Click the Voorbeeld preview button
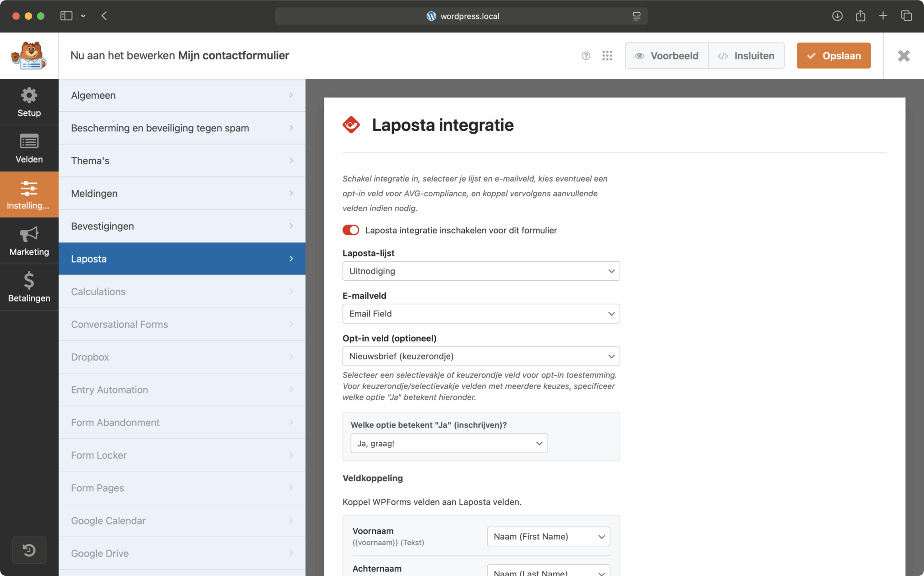 click(666, 56)
